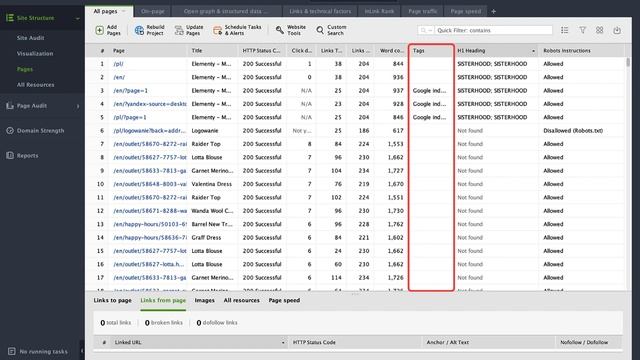The width and height of the screenshot is (640, 360).
Task: Add a new tab with plus icon
Action: coord(493,11)
